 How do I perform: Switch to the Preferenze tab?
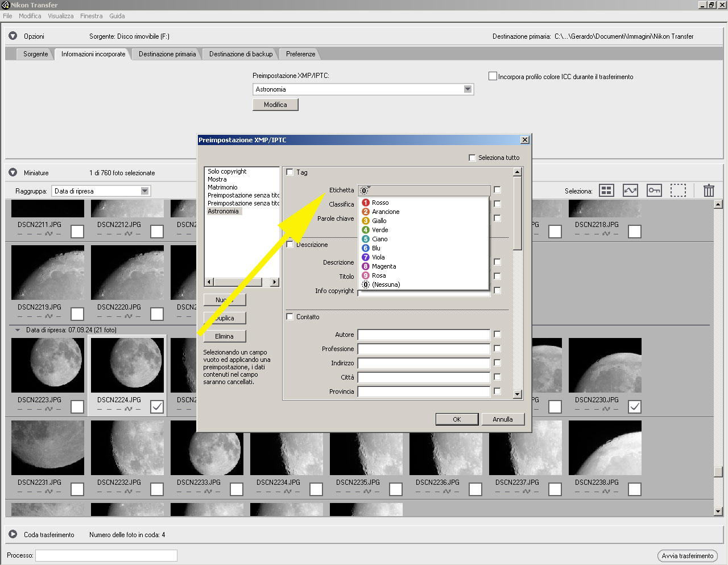[300, 54]
